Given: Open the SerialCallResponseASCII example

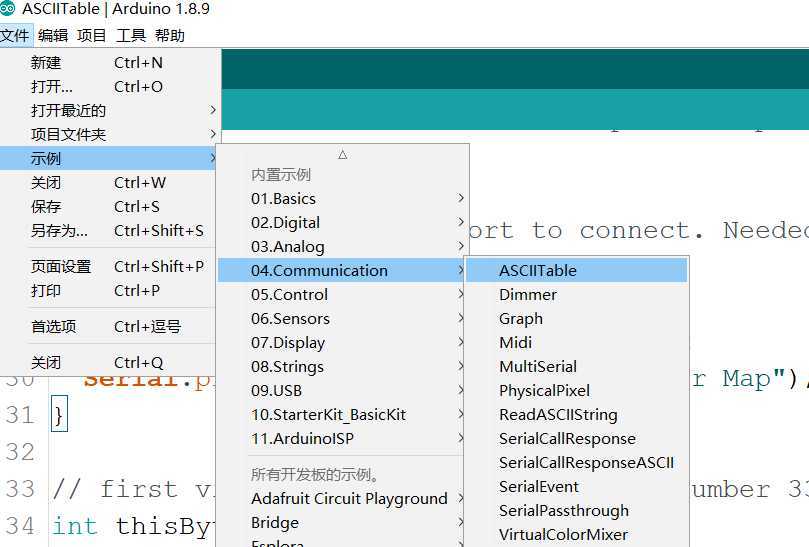Looking at the screenshot, I should 577,462.
